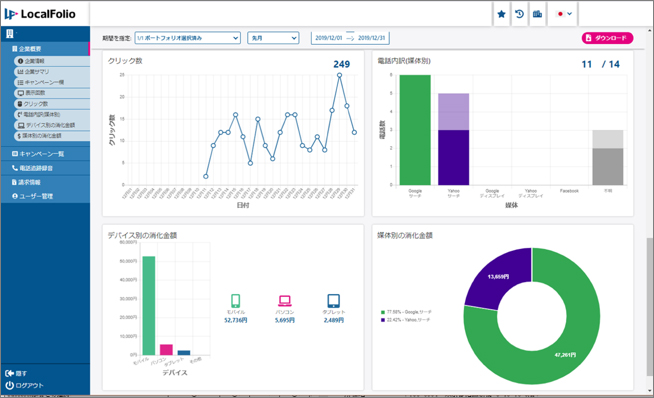Viewport: 654px width, 398px height.
Task: Select 企業サマリ in the sidebar
Action: click(x=52, y=72)
